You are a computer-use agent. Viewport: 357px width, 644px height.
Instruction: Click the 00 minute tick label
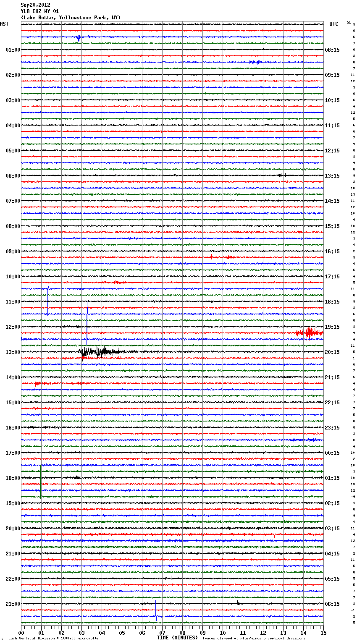coord(21,633)
